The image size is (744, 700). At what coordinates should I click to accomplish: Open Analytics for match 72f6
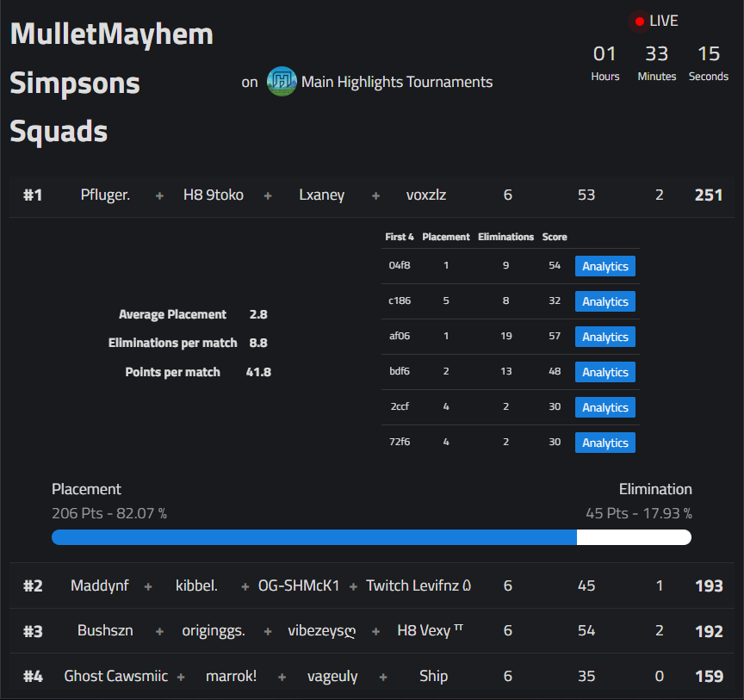click(x=605, y=443)
